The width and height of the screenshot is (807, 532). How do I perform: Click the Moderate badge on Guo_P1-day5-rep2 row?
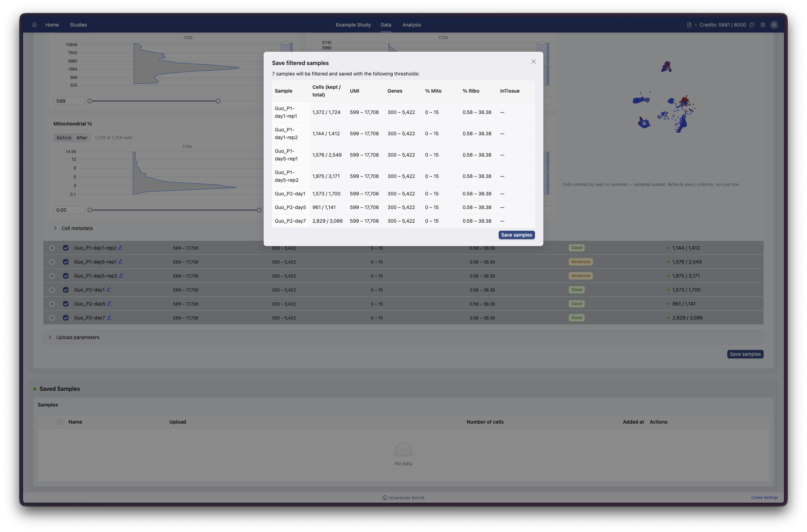click(x=580, y=276)
